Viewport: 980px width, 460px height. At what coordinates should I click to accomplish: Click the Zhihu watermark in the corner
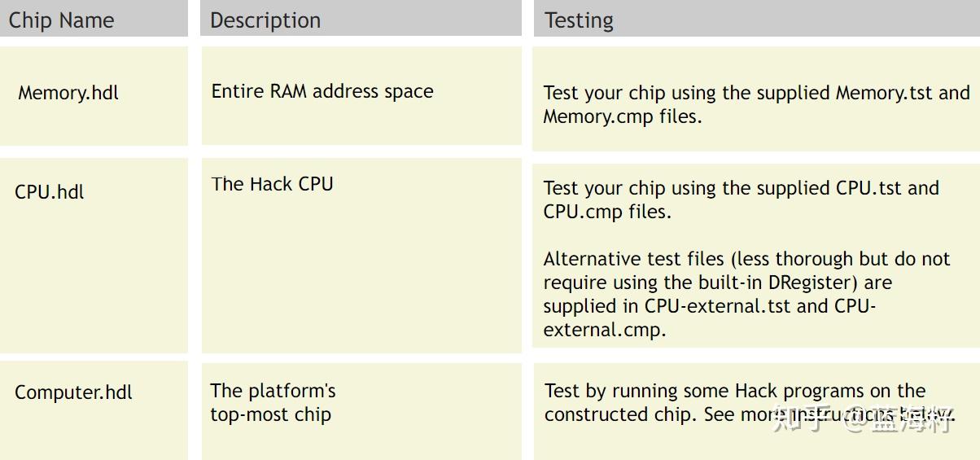864,419
